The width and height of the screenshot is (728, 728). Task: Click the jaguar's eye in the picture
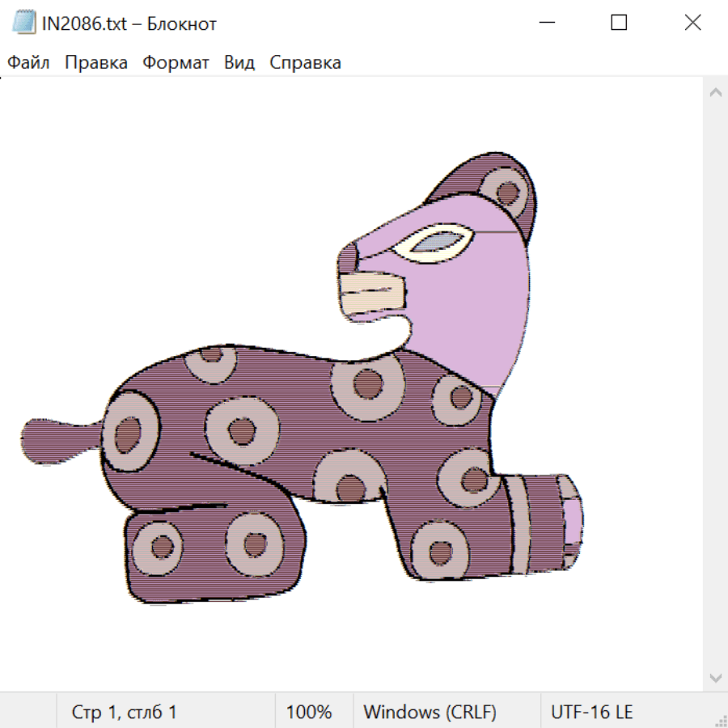click(x=440, y=243)
